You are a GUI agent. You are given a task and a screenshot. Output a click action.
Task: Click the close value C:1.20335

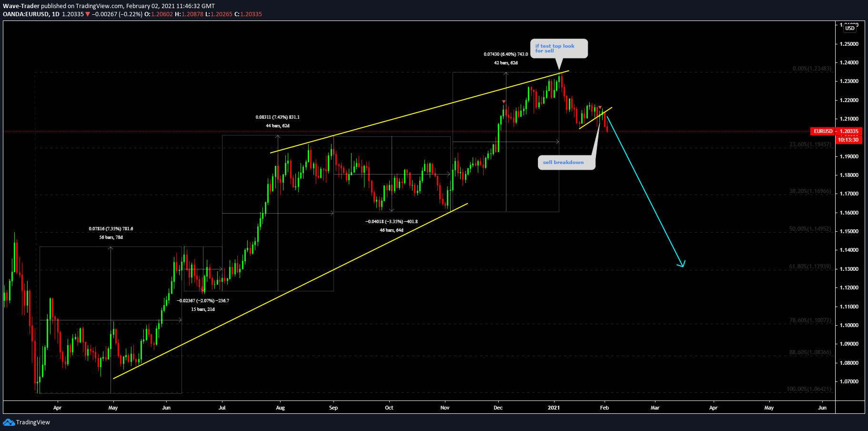pyautogui.click(x=248, y=14)
